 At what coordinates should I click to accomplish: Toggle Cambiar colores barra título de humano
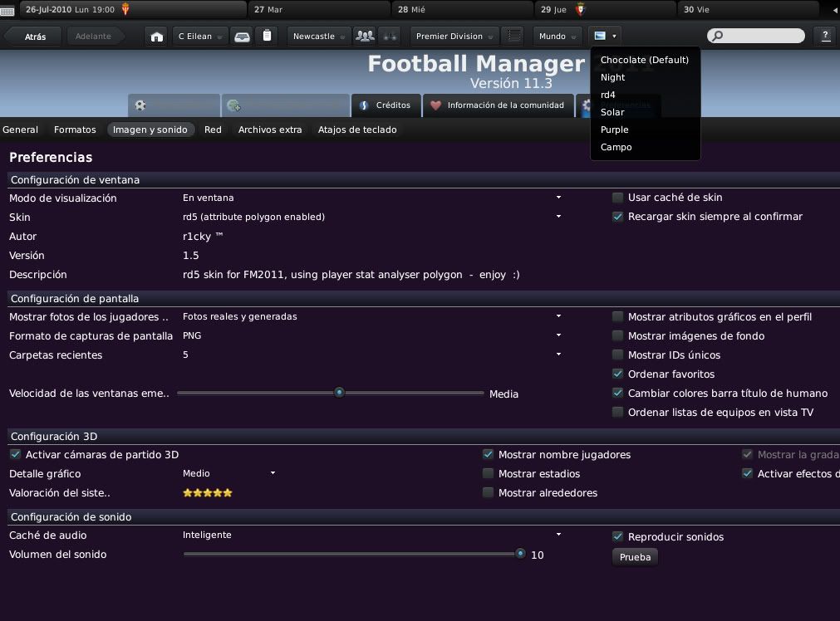(x=617, y=393)
